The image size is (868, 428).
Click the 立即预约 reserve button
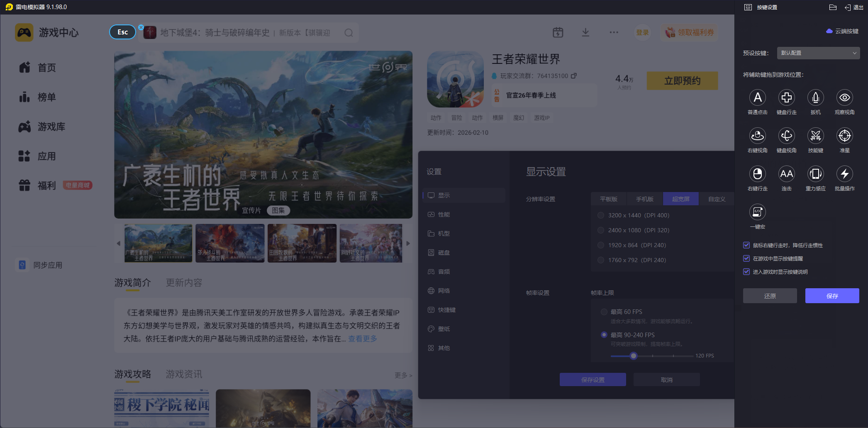683,81
